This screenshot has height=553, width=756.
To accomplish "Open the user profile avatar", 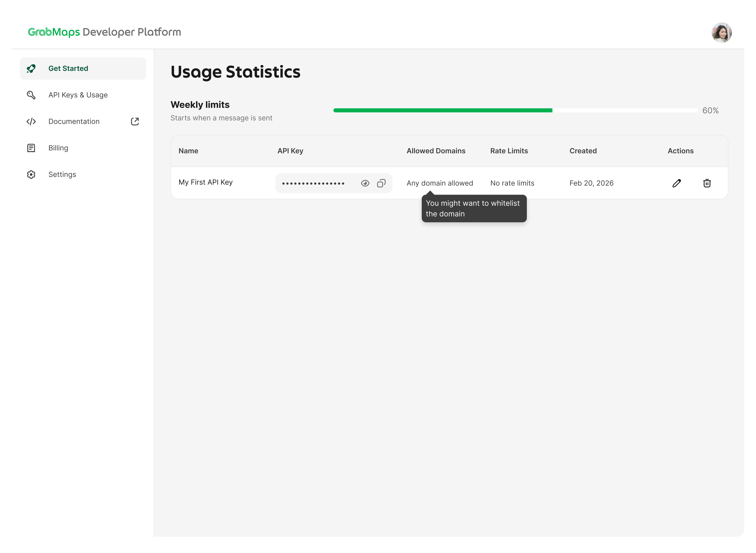I will [722, 32].
